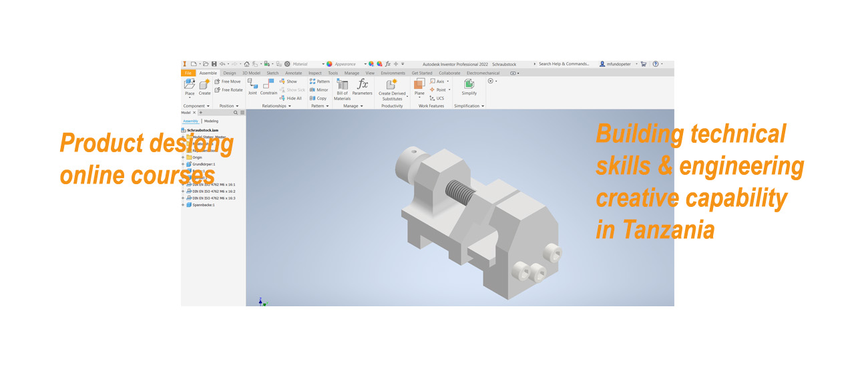
Task: Click the Search Help & Commands field
Action: point(564,64)
